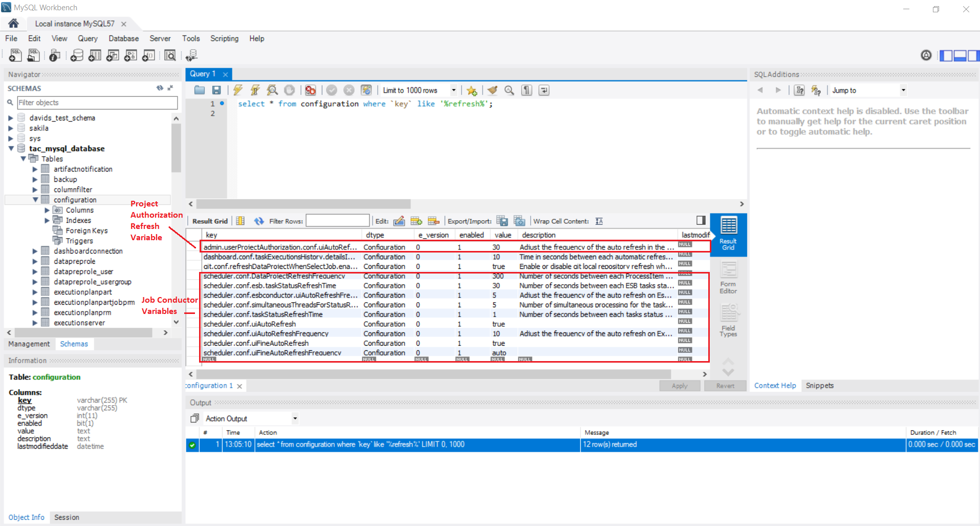Save the current SQL script
Screen dimensions: 980x526
point(216,90)
